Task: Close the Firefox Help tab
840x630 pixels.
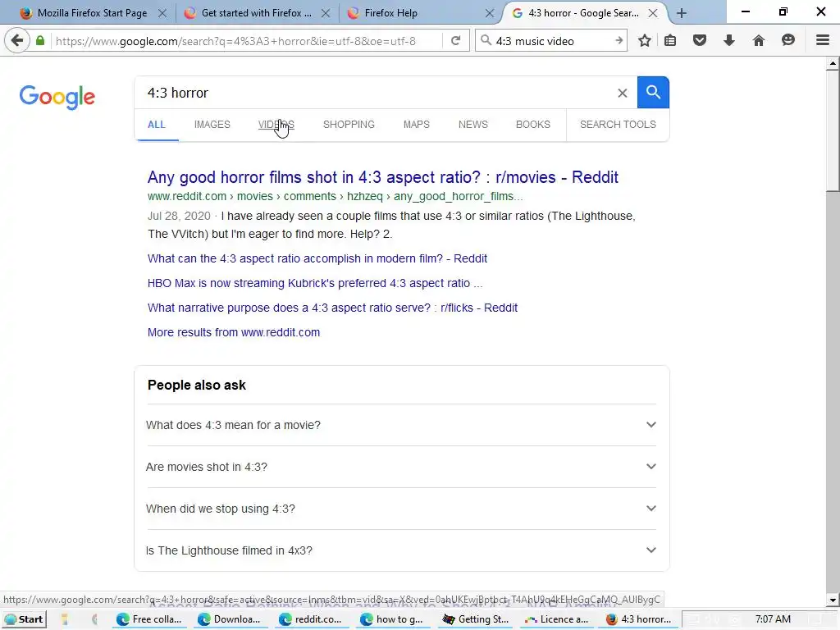Action: 489,13
